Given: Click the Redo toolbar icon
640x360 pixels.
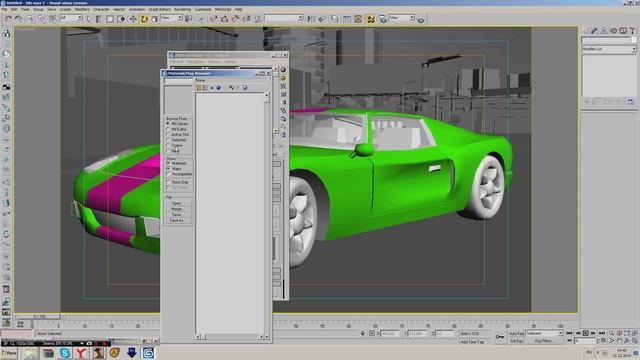Looking at the screenshot, I should (19, 18).
